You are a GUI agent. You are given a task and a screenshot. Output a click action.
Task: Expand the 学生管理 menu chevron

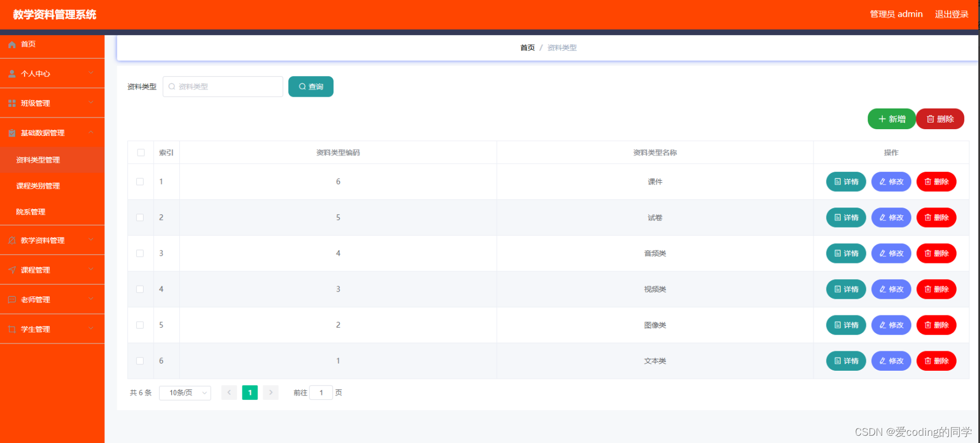coord(91,329)
